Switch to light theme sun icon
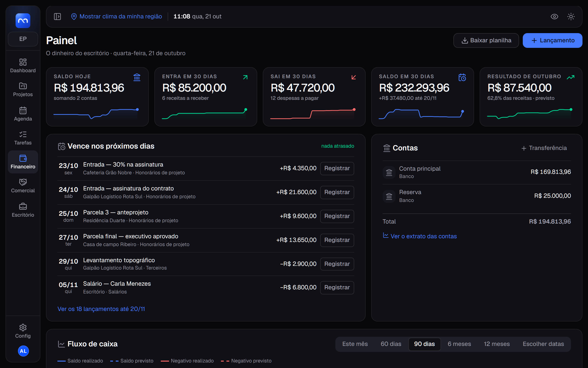The width and height of the screenshot is (588, 368). pyautogui.click(x=571, y=17)
